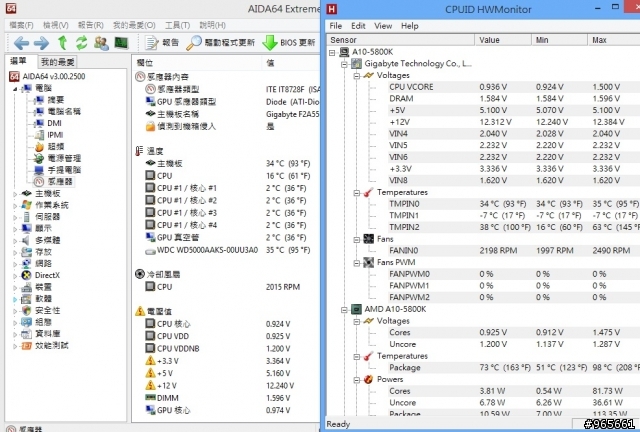Click the Value column header in HWMonitor
The image size is (640, 432).
[x=503, y=40]
